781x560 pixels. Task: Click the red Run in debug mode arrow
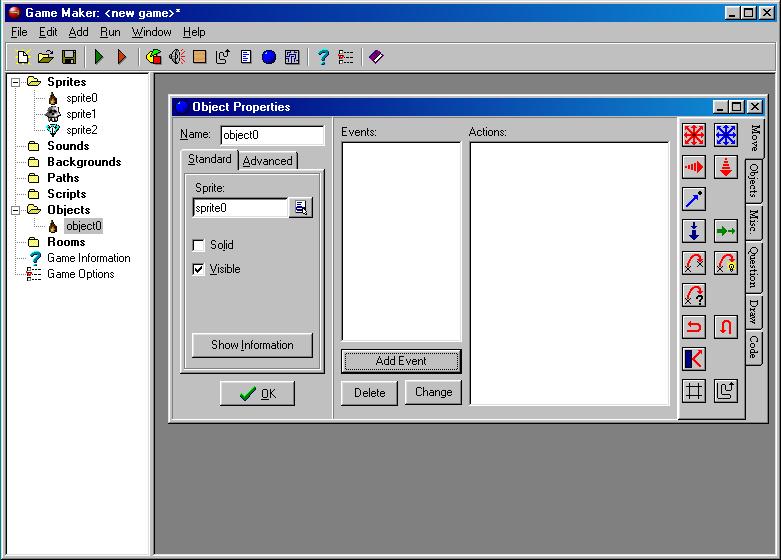122,58
